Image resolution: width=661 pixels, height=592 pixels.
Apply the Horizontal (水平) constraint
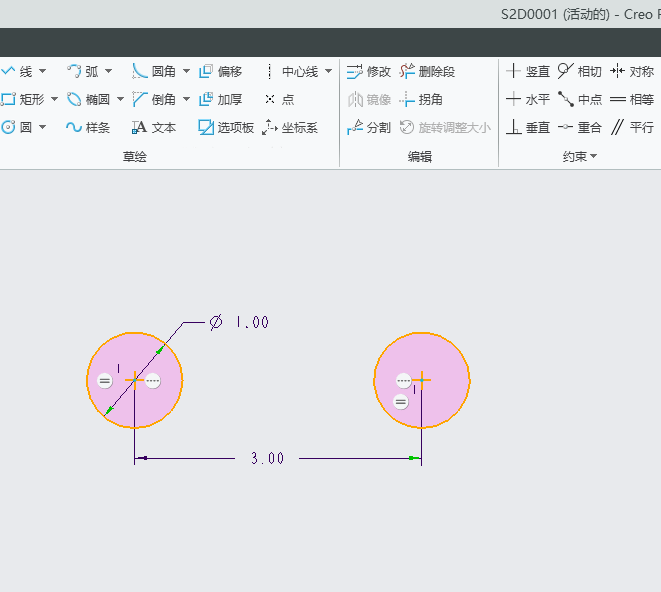pos(528,100)
